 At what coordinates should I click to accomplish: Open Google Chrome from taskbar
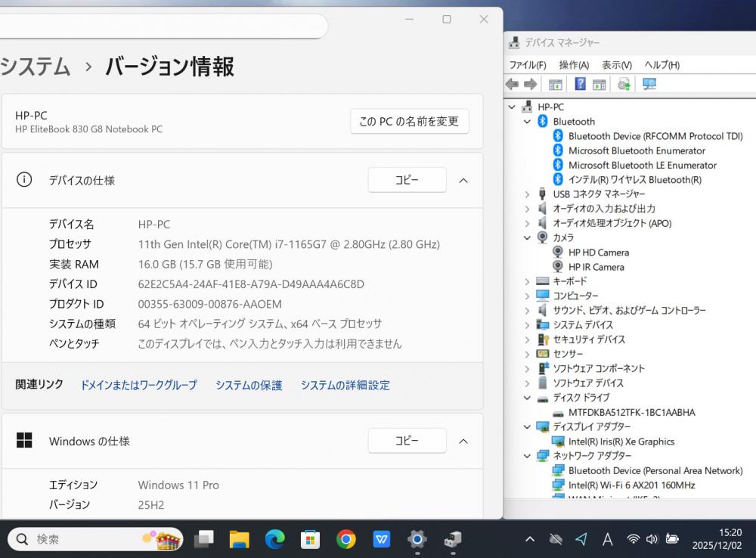(x=346, y=539)
